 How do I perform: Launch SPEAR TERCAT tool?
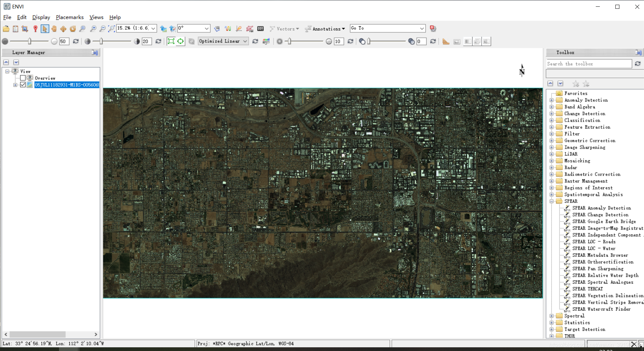[x=587, y=289]
